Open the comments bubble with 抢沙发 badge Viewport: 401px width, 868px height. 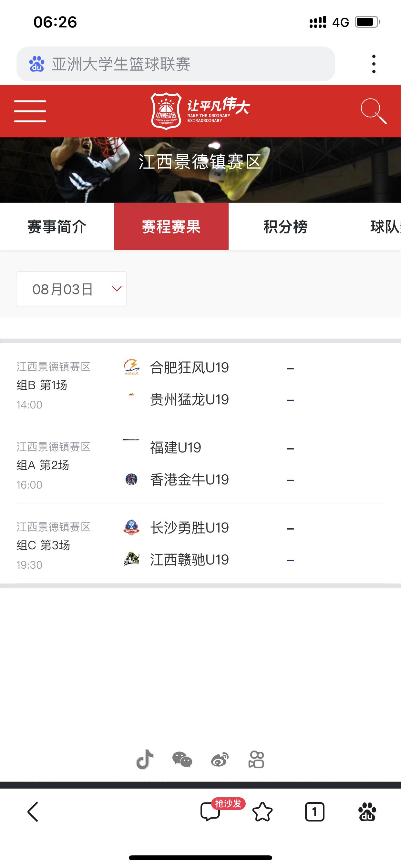pyautogui.click(x=210, y=812)
